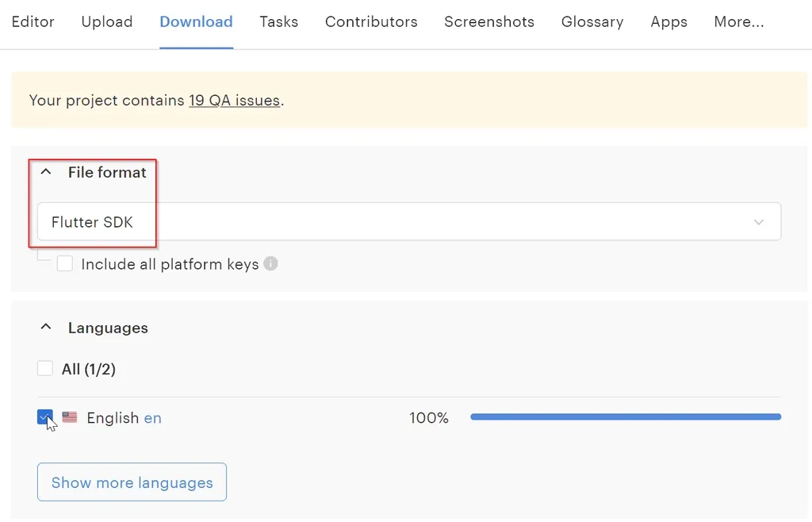Open the Glossary tab
The height and width of the screenshot is (522, 812).
tap(592, 22)
